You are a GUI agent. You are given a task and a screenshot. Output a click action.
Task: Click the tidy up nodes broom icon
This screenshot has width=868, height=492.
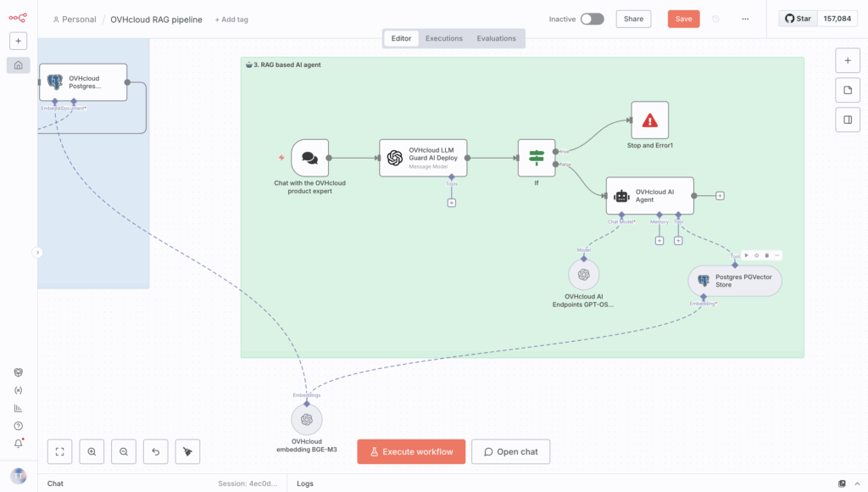tap(187, 452)
